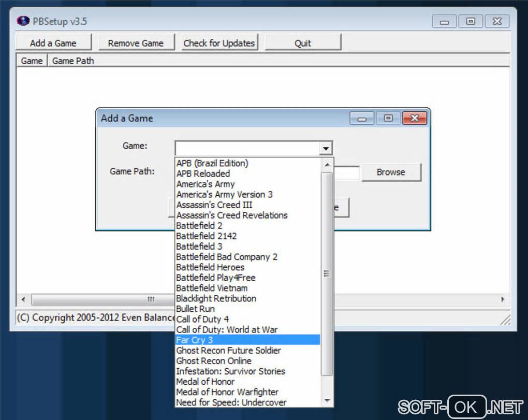Choose Ghost Recon Online
The height and width of the screenshot is (420, 528).
pos(247,361)
